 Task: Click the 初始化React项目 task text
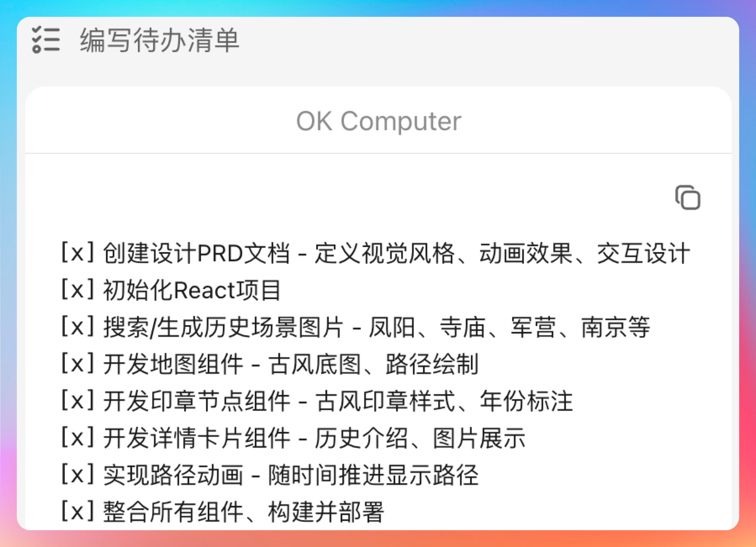tap(192, 290)
